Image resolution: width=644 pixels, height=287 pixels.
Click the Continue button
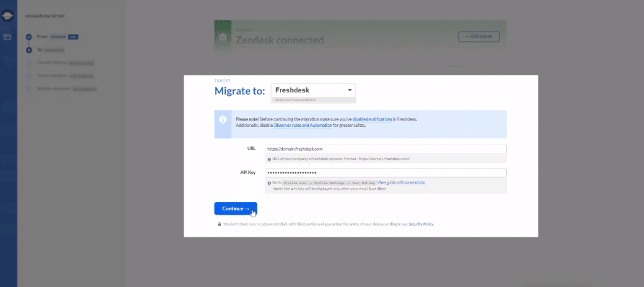235,208
